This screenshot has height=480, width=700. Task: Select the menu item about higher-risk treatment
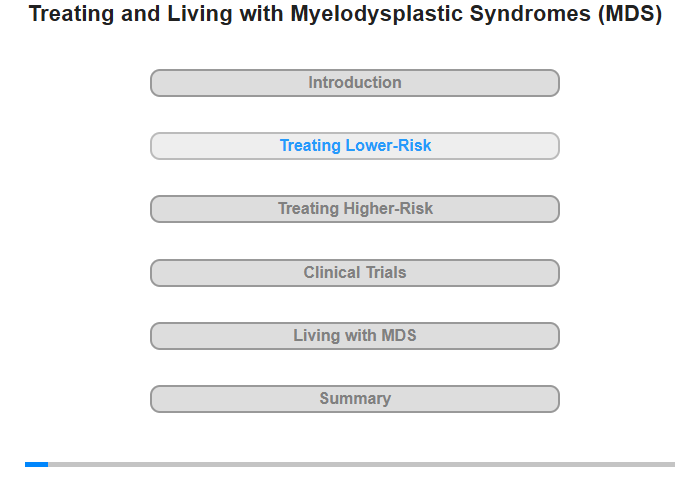point(354,209)
